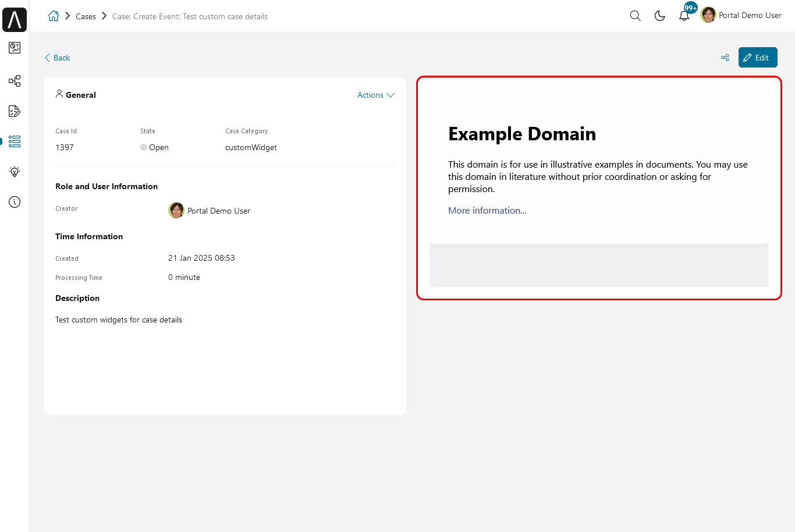Click the Role and User Information heading
This screenshot has width=795, height=532.
(x=107, y=186)
